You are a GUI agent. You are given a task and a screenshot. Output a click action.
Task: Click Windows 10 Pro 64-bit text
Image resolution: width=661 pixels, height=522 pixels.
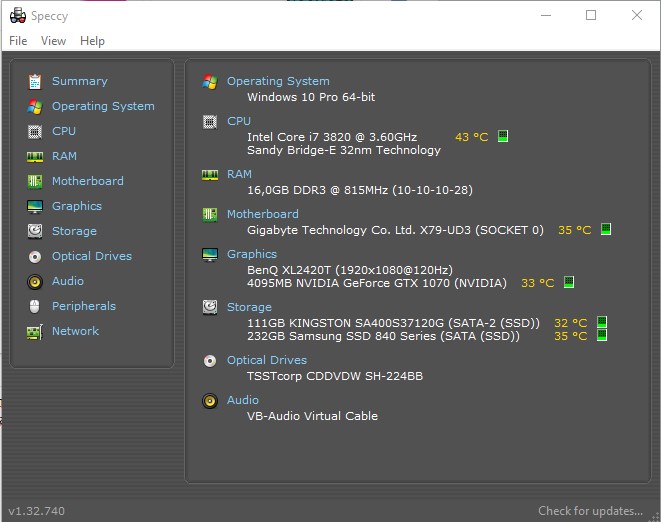click(x=311, y=97)
